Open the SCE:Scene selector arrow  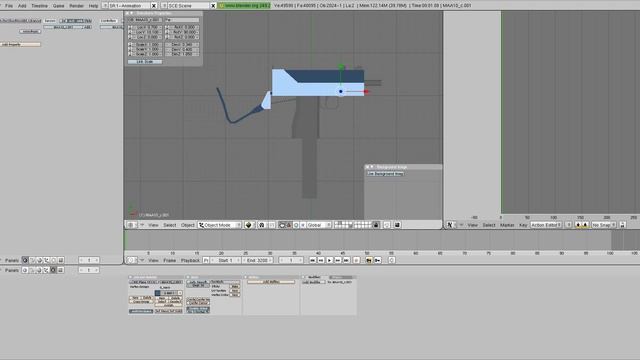164,6
